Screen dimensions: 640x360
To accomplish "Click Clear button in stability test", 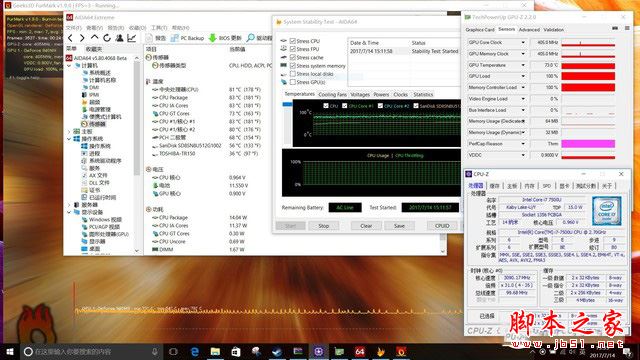I will pos(366,226).
